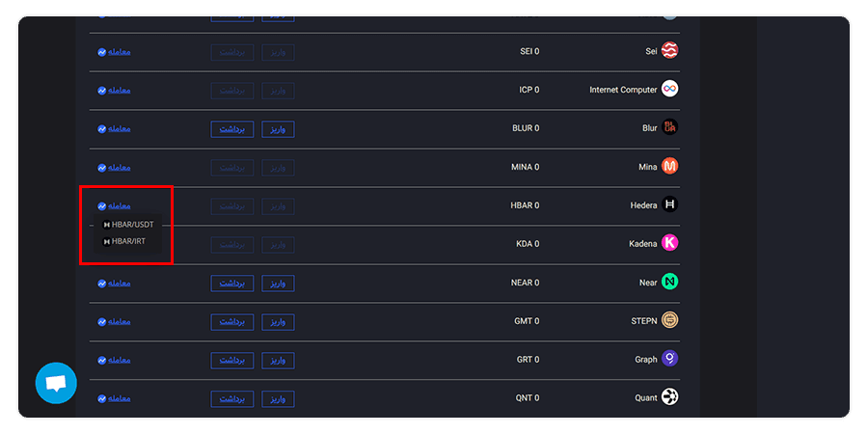This screenshot has width=868, height=434.
Task: Click the orange Mina coin logo
Action: coord(670,166)
